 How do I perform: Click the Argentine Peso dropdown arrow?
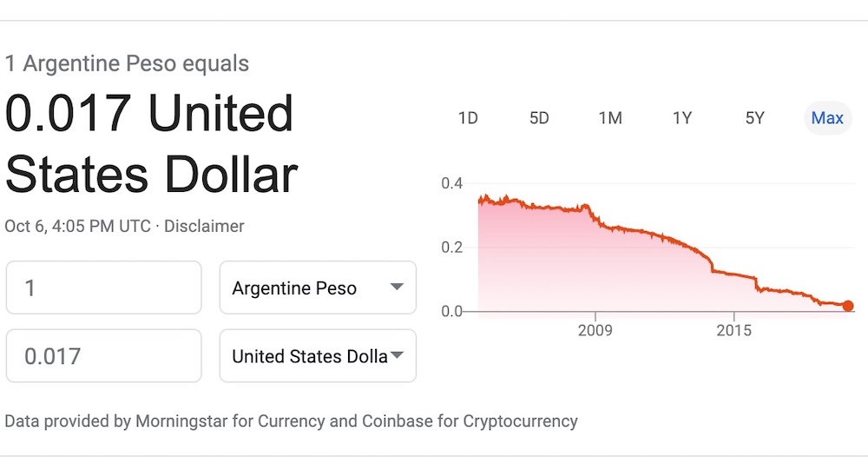397,287
